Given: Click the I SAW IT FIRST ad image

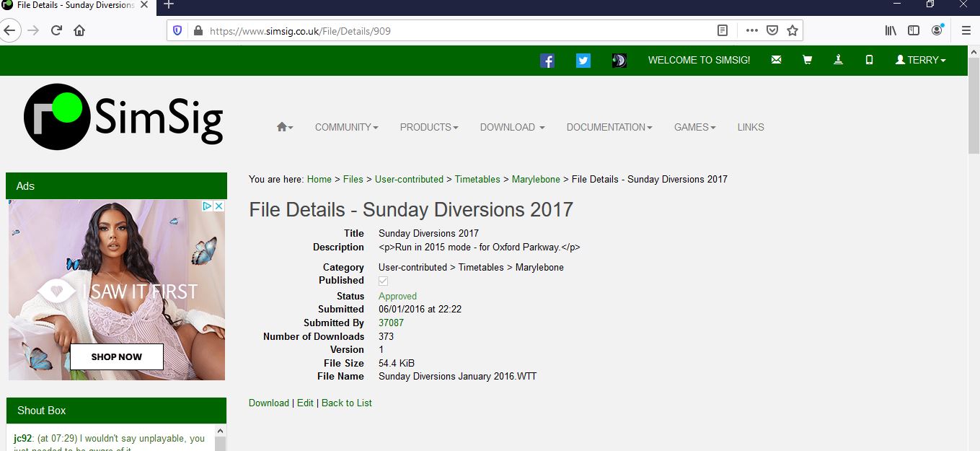Looking at the screenshot, I should point(117,290).
